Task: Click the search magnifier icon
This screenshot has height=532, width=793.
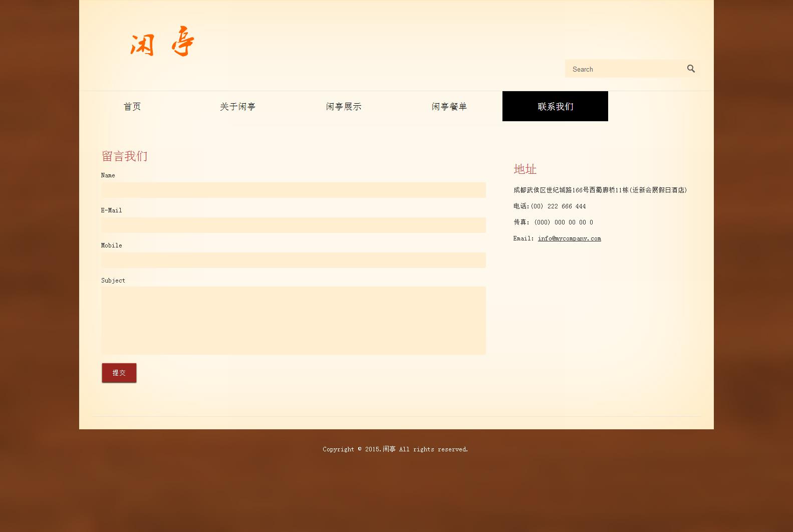Action: (691, 69)
